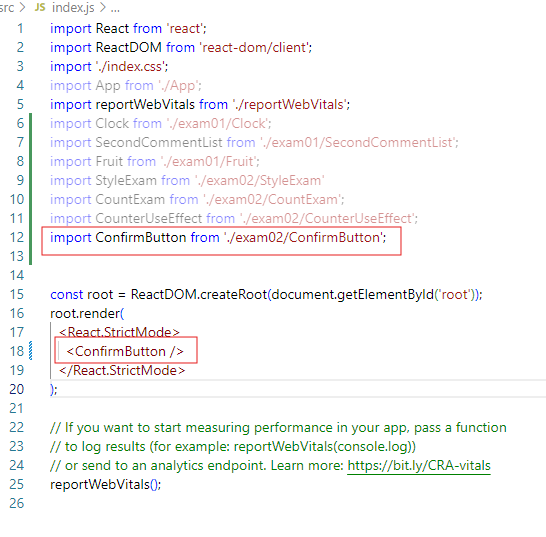Click the <ConfirmButton /> JSX element

(x=125, y=351)
